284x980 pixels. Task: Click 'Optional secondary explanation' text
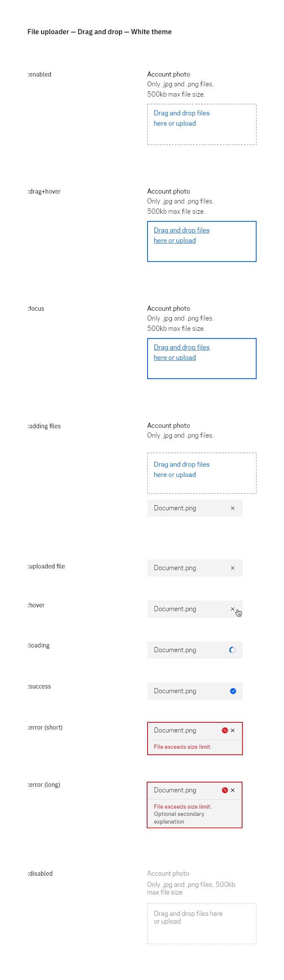coord(179,818)
